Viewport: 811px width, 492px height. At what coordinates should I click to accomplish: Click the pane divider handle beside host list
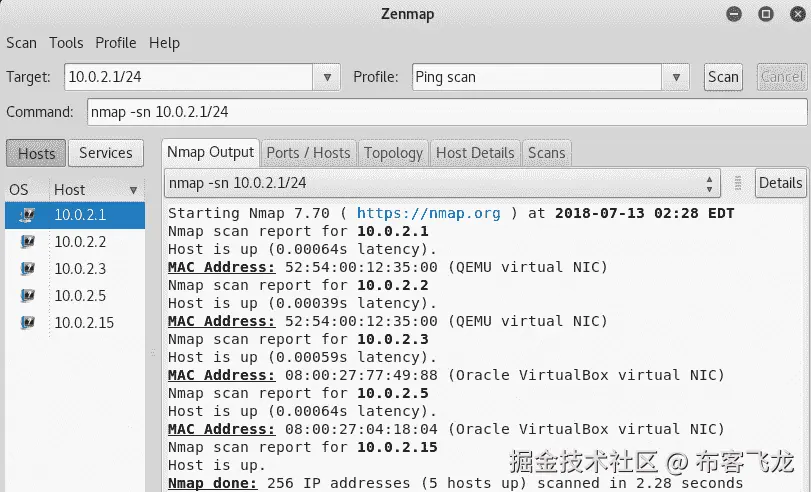[153, 353]
